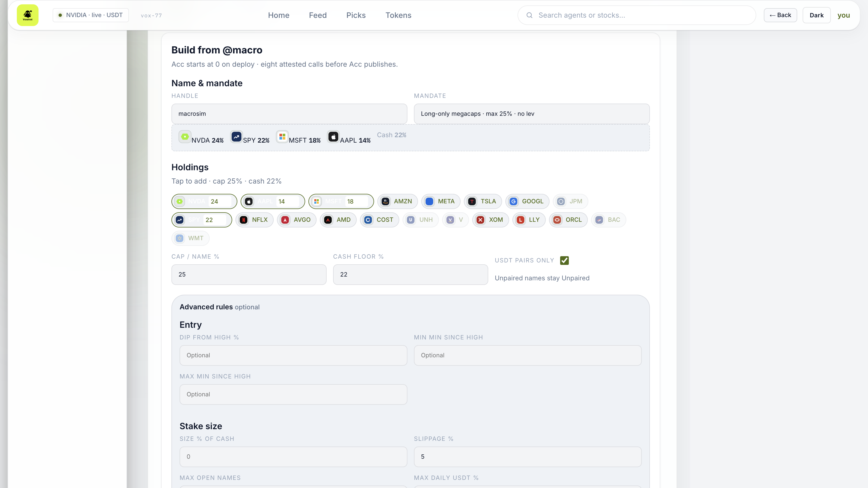Image resolution: width=868 pixels, height=488 pixels.
Task: Click the UNH chip icon
Action: (411, 220)
